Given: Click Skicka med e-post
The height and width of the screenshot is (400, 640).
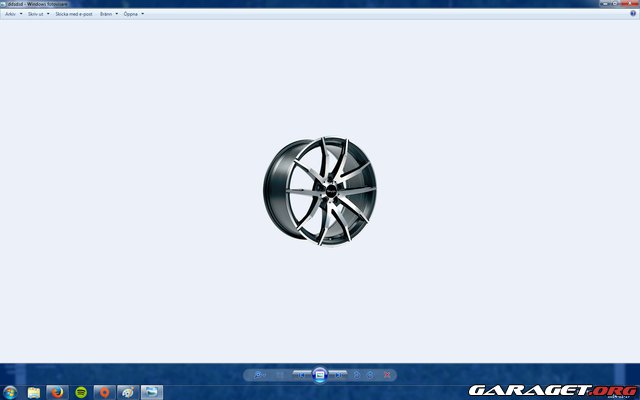Looking at the screenshot, I should [x=74, y=14].
